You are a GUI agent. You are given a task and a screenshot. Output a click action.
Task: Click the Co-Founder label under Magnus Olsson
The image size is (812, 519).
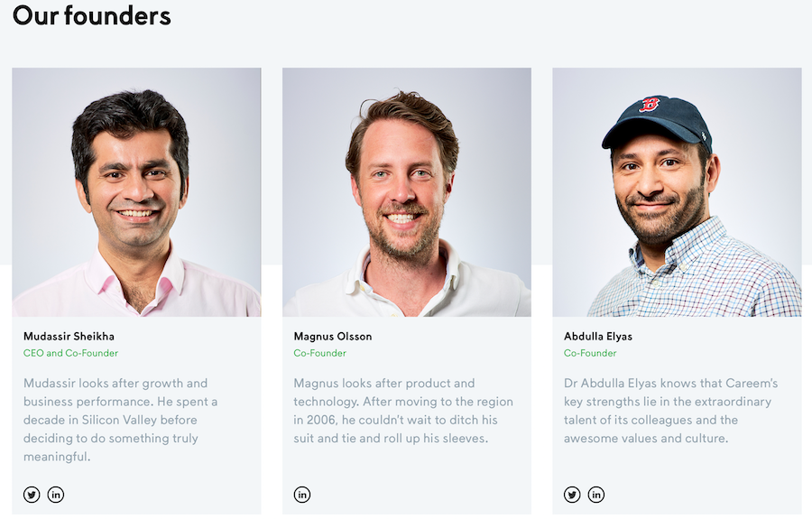pyautogui.click(x=320, y=353)
